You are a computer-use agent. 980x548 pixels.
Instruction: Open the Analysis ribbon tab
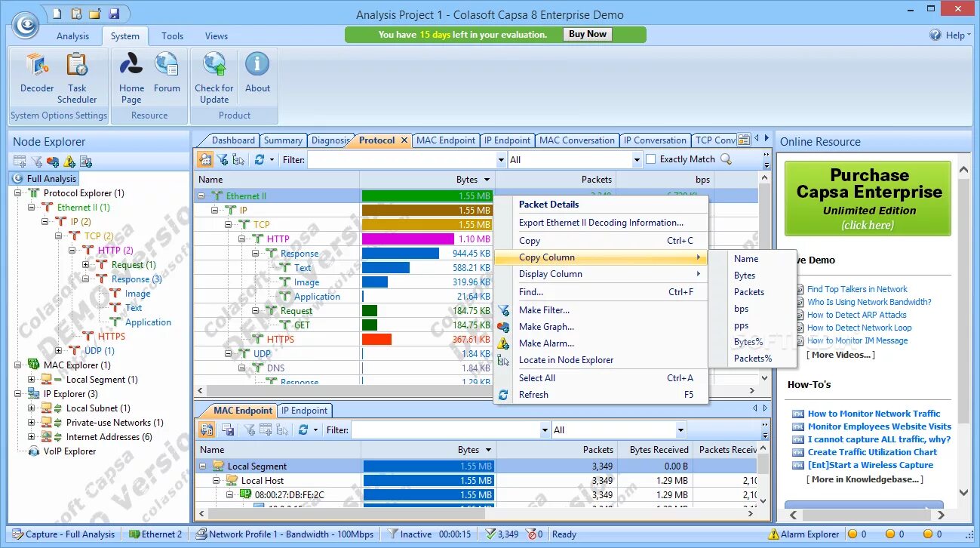pyautogui.click(x=73, y=35)
